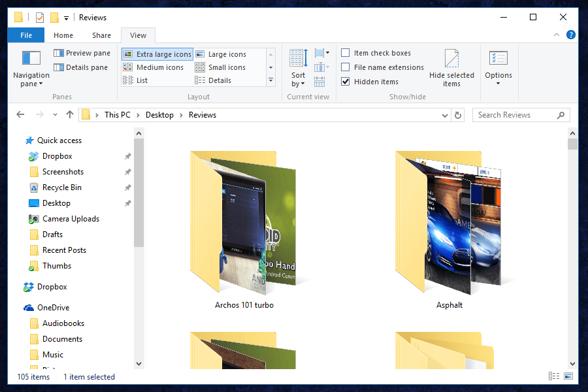
Task: Toggle the Details pane
Action: tap(80, 67)
